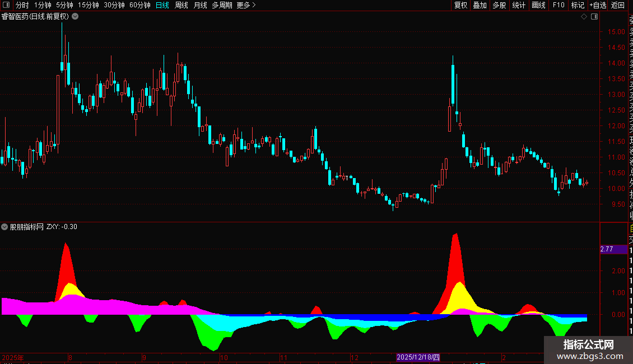
Task: Switch to 月线 monthly chart
Action: coord(200,5)
